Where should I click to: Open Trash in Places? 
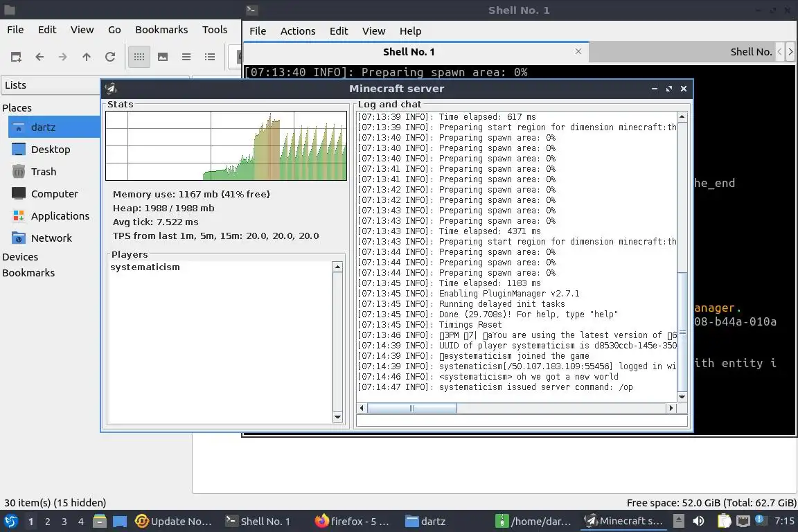coord(43,172)
